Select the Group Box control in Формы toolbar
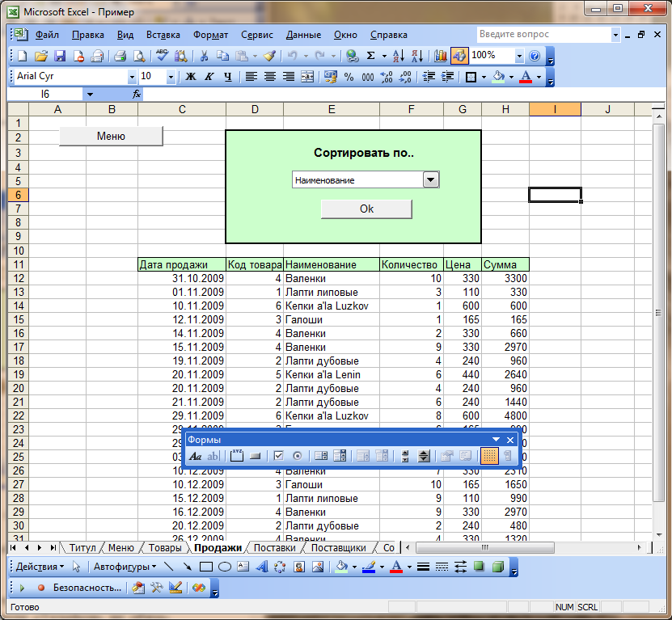Screen dimensions: 672x620 pyautogui.click(x=237, y=456)
